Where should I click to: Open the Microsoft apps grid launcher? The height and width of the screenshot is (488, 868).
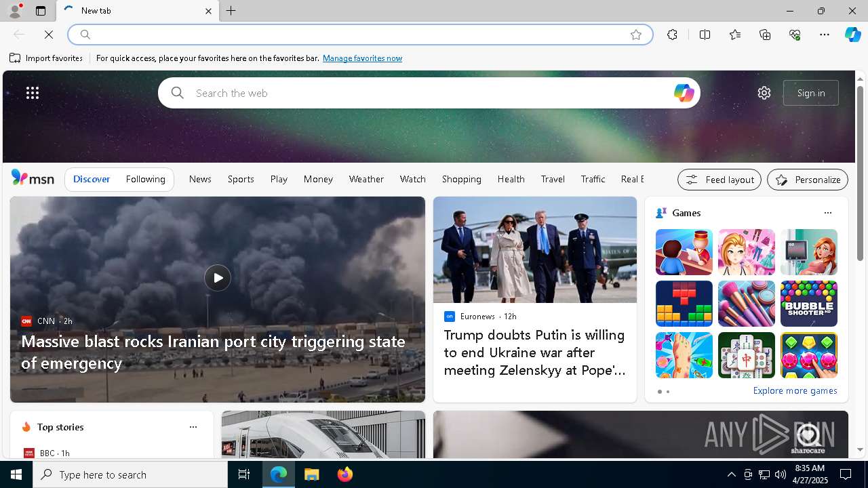(33, 93)
